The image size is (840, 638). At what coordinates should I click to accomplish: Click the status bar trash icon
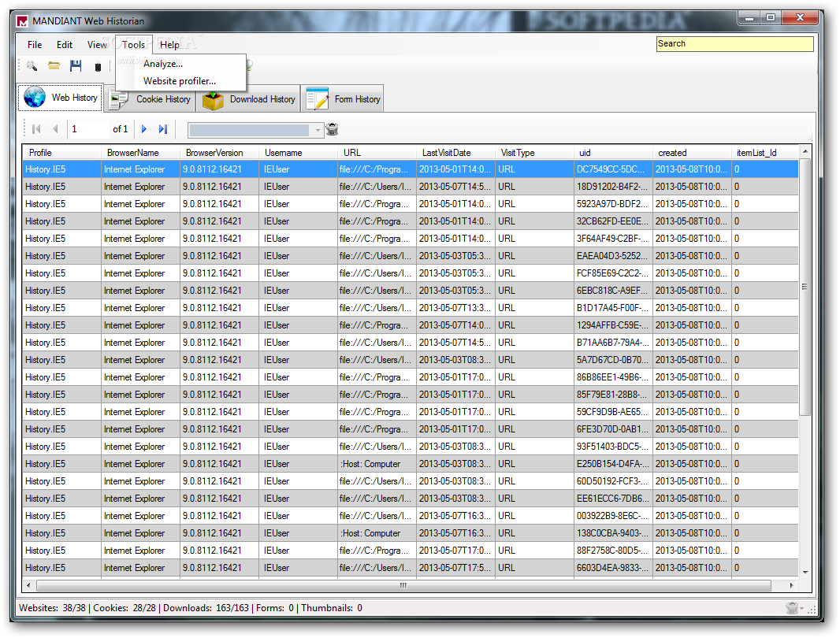792,608
